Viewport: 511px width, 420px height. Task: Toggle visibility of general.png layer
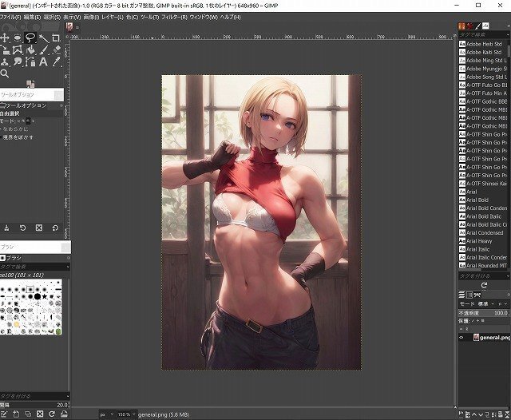coord(461,338)
